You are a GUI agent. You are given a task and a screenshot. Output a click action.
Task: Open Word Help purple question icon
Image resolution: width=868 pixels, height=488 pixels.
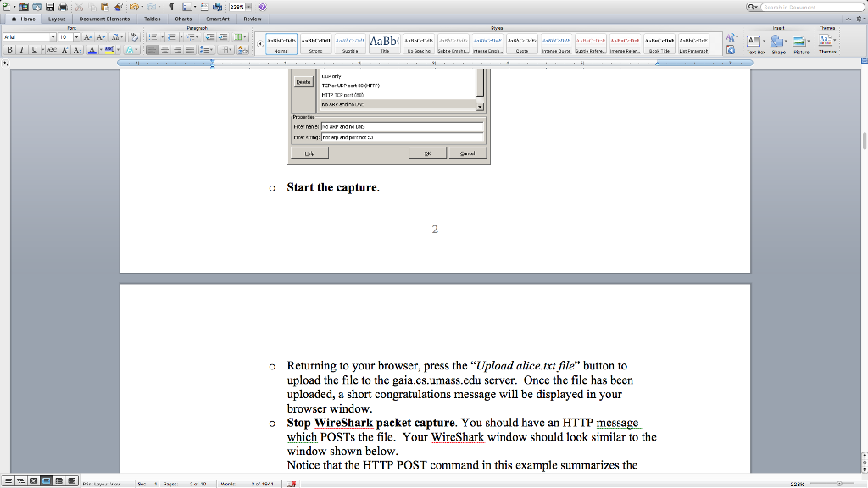pyautogui.click(x=263, y=7)
